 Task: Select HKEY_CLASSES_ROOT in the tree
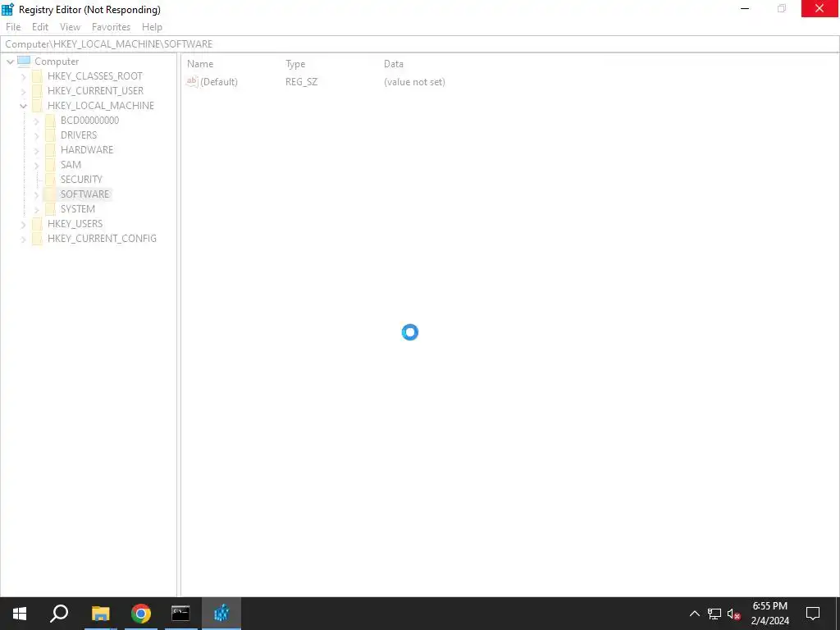coord(95,76)
